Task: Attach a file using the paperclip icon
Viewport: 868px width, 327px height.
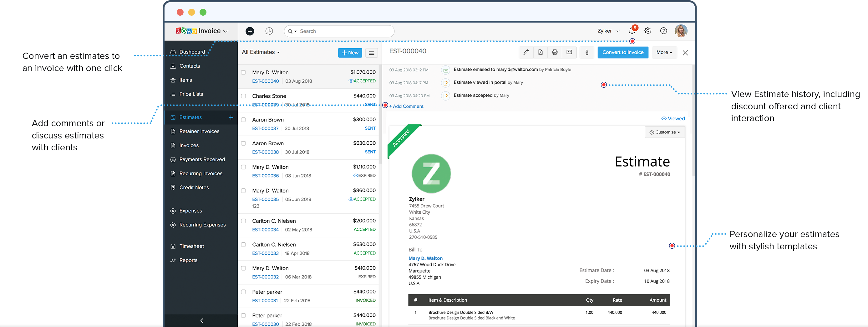Action: 586,52
